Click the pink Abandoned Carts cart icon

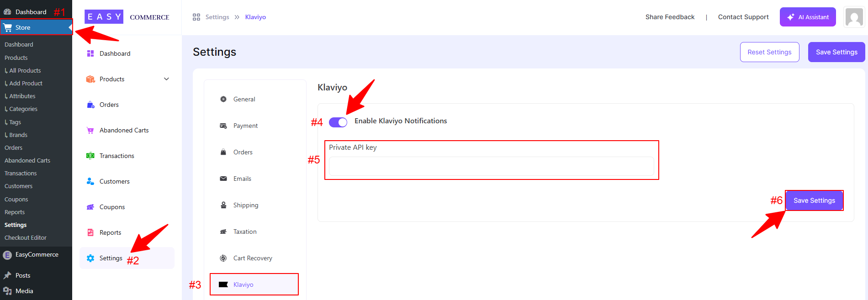tap(90, 130)
